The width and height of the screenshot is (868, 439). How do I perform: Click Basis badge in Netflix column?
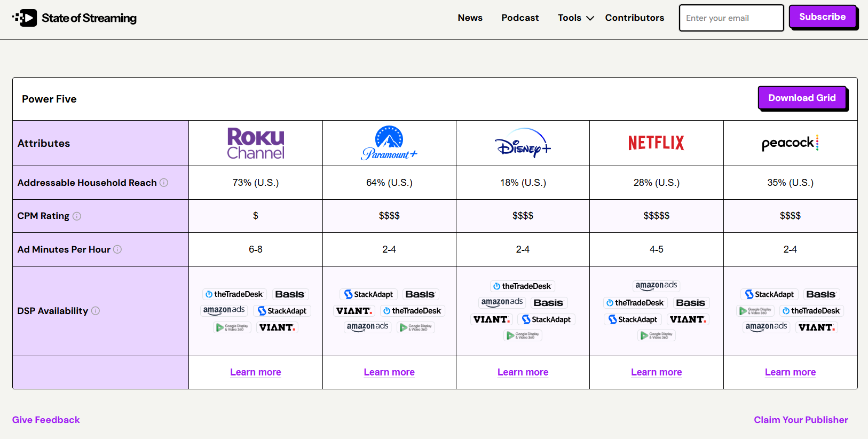(691, 303)
